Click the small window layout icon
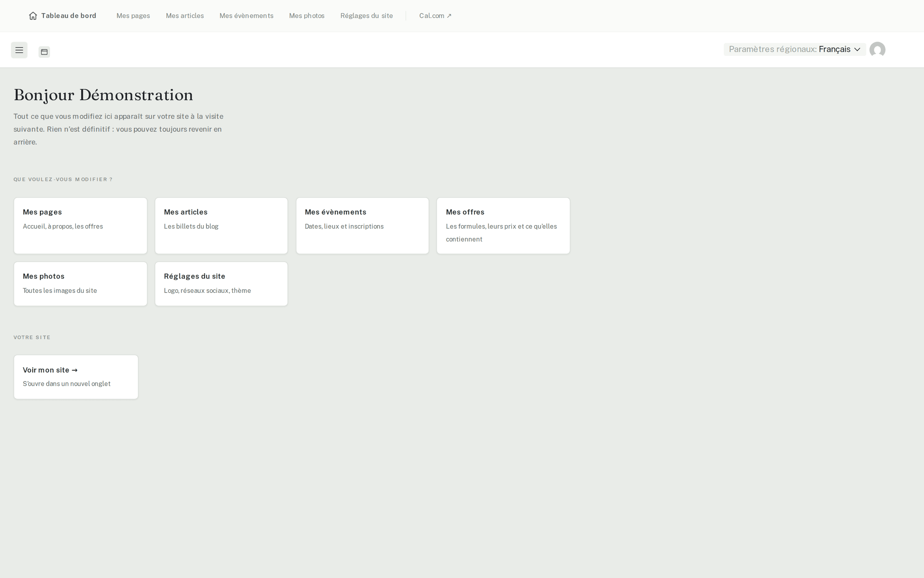 click(x=44, y=52)
